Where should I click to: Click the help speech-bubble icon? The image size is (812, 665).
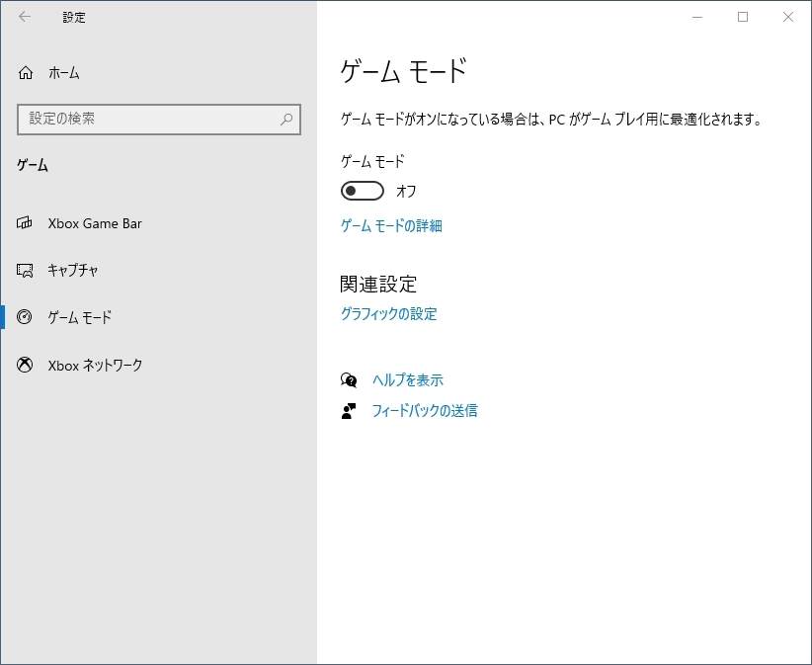click(349, 380)
